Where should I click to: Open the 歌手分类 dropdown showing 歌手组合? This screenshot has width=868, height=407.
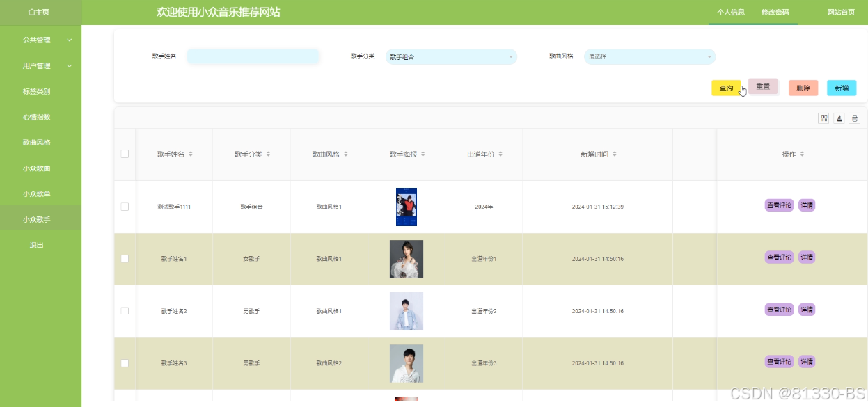(451, 57)
